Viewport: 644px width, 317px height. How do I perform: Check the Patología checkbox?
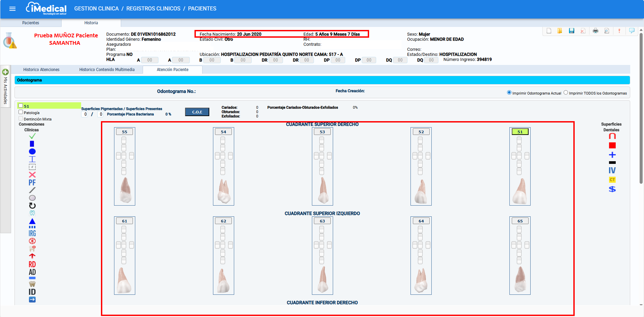pos(21,112)
